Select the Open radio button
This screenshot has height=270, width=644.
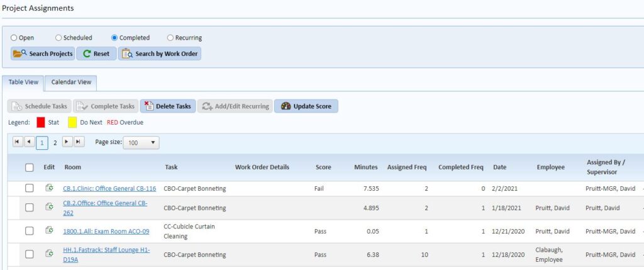[x=14, y=38]
